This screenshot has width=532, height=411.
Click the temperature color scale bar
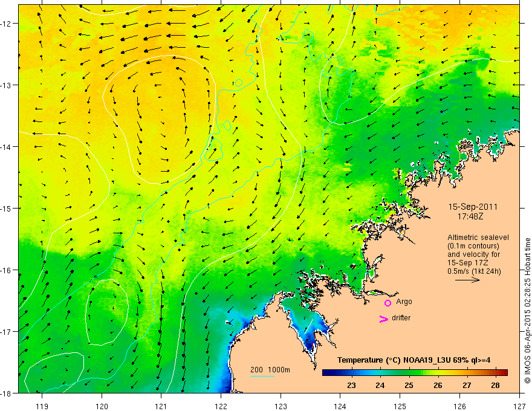415,373
